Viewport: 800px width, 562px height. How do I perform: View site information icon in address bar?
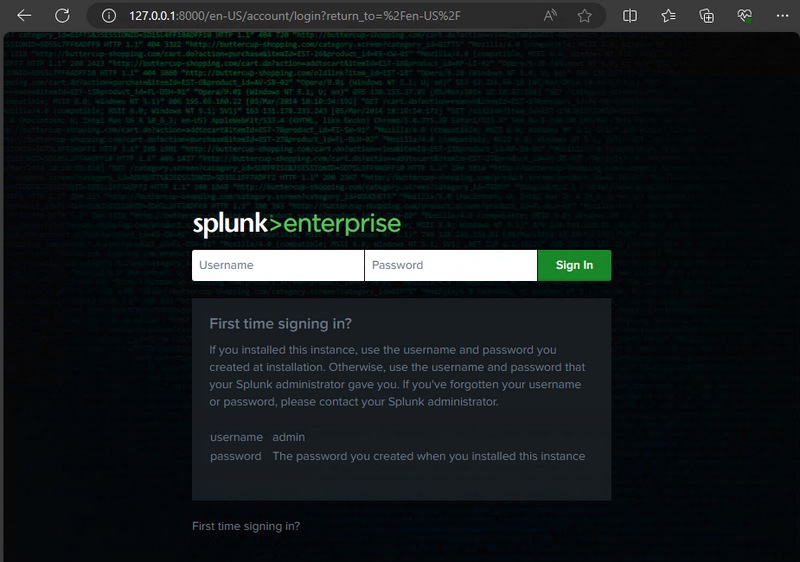[x=109, y=16]
